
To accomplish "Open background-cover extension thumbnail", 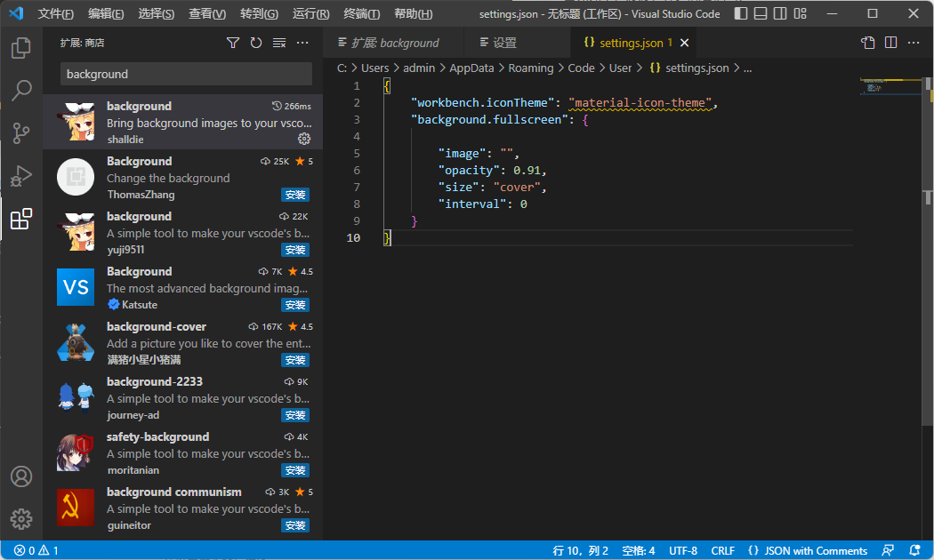I will (x=76, y=343).
